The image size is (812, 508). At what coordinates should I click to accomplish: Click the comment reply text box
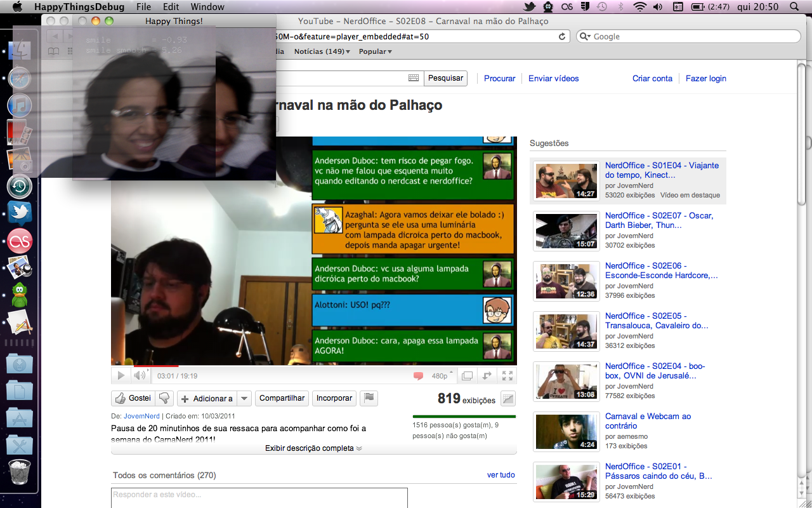click(x=259, y=497)
